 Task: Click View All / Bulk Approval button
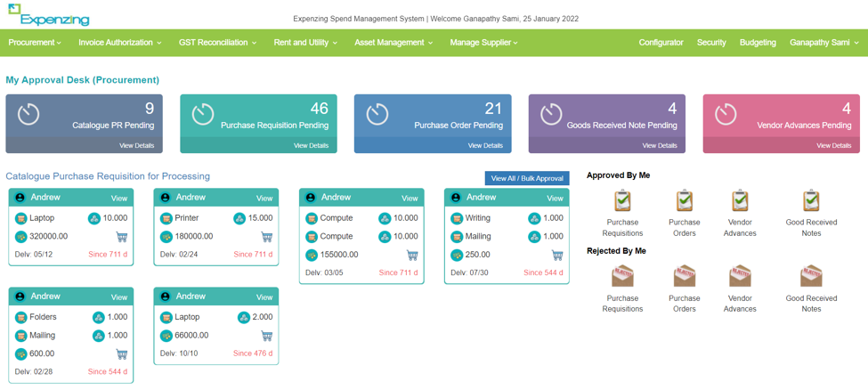(527, 178)
